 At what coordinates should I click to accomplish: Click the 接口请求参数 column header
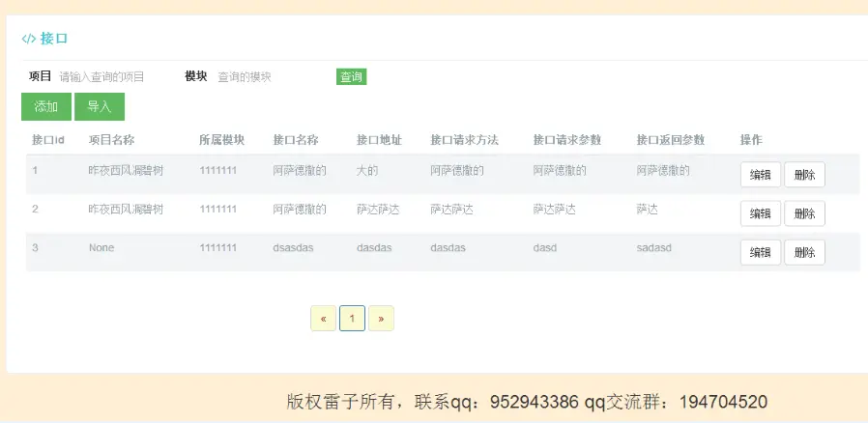[566, 140]
